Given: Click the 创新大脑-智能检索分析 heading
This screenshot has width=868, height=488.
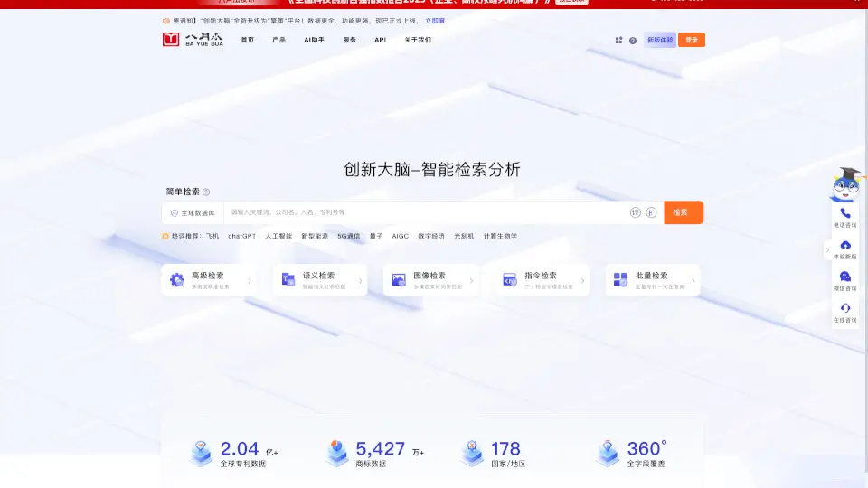Looking at the screenshot, I should (432, 169).
